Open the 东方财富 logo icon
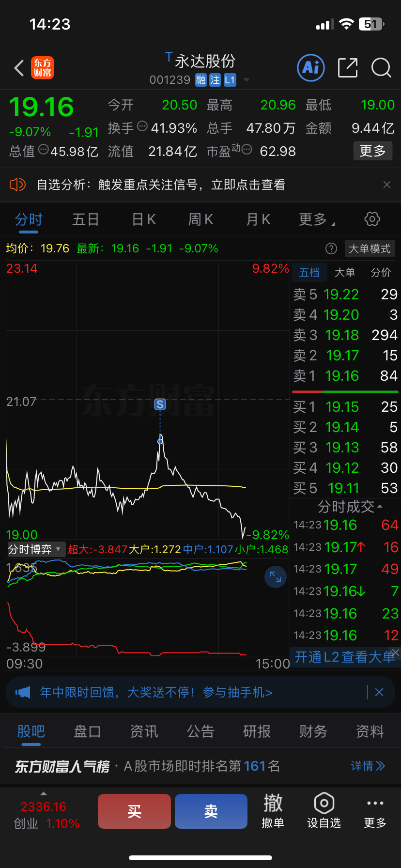Screen dimensions: 401x868 coord(43,68)
